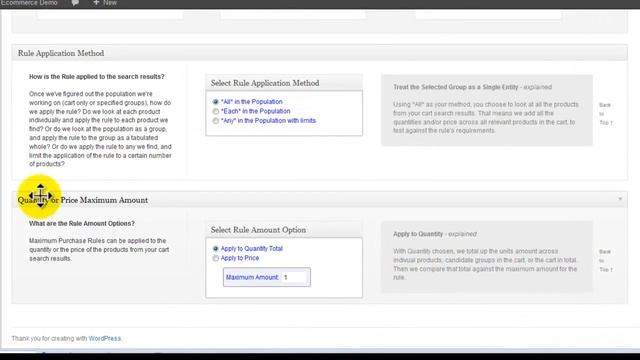Click "Thank you for creating with" footer text
The width and height of the screenshot is (640, 360).
pyautogui.click(x=49, y=338)
